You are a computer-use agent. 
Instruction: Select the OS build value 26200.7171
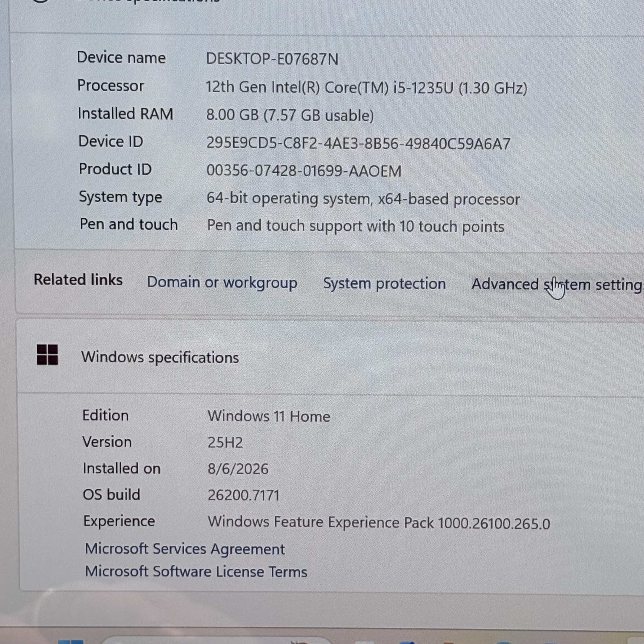[x=244, y=495]
